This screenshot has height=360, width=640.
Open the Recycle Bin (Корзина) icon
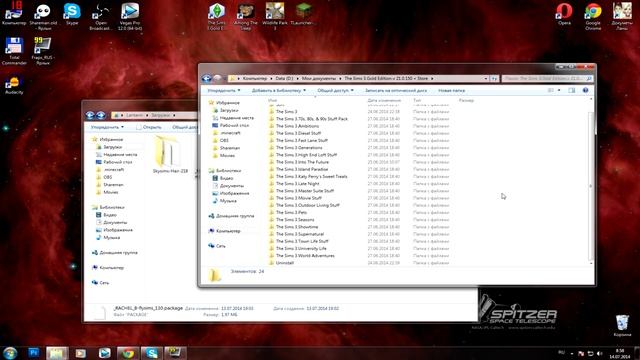pos(622,325)
